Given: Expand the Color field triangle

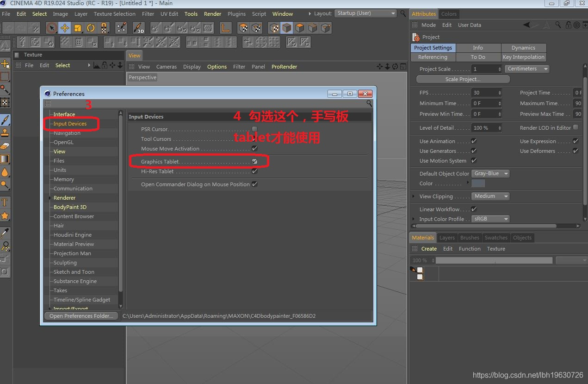Looking at the screenshot, I should 468,183.
